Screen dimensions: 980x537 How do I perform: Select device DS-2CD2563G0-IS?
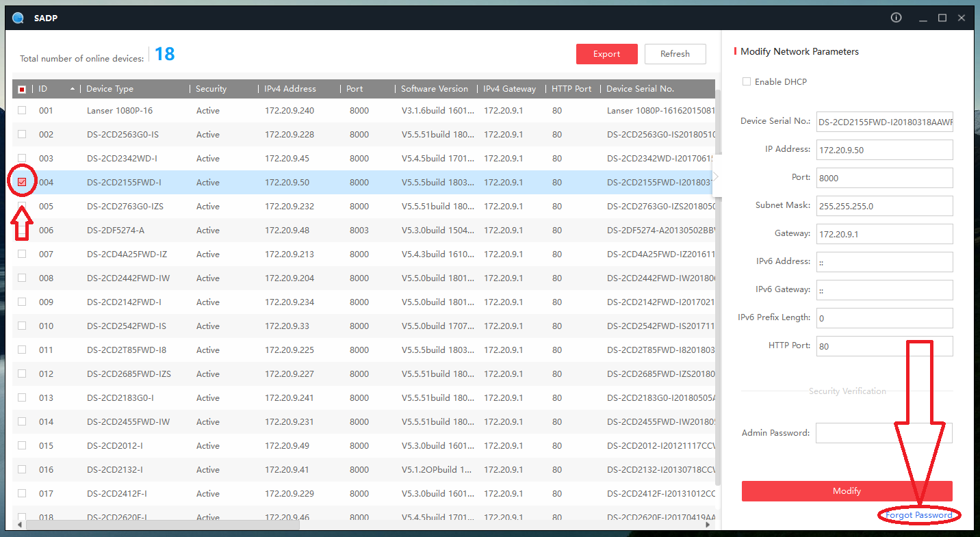coord(122,134)
